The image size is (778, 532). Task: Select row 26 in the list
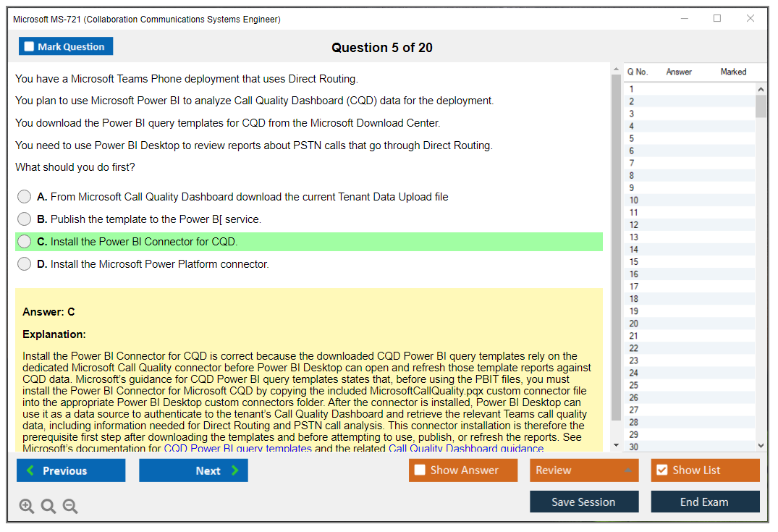pyautogui.click(x=690, y=397)
